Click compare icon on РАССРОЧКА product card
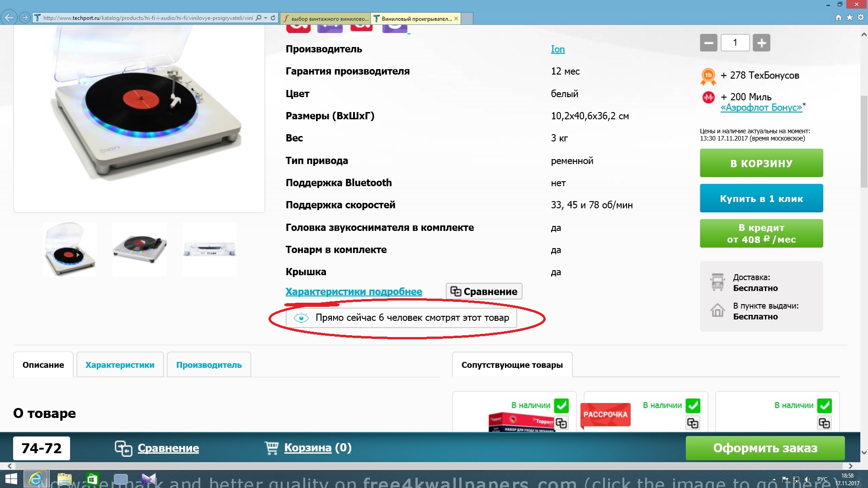Screen dimensions: 868x488 pyautogui.click(x=693, y=423)
